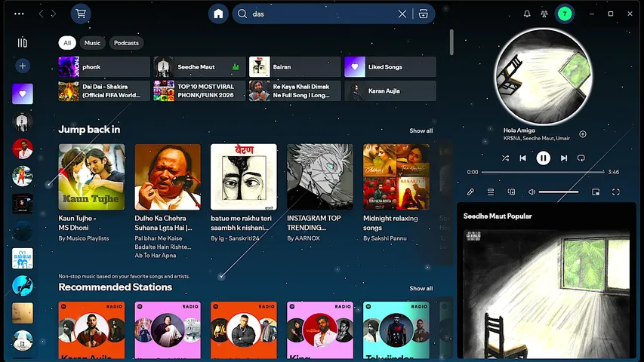Open Liked Songs heart in sidebar
644x362 pixels.
tap(22, 94)
